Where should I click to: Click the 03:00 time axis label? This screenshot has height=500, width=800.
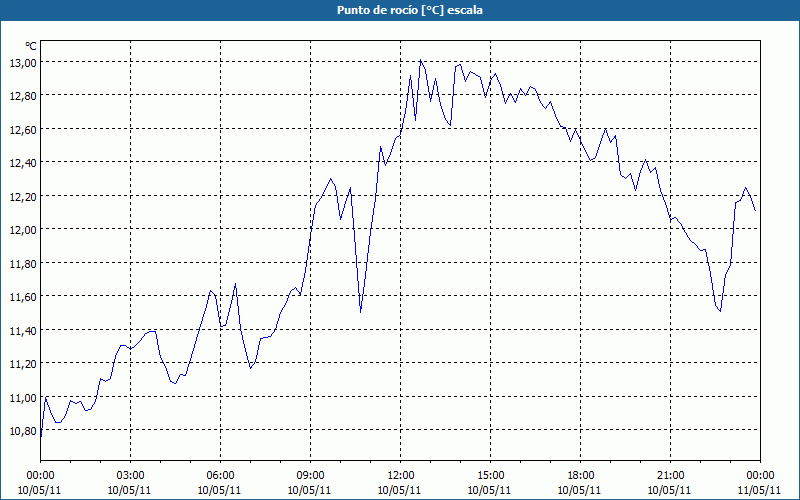click(x=130, y=476)
